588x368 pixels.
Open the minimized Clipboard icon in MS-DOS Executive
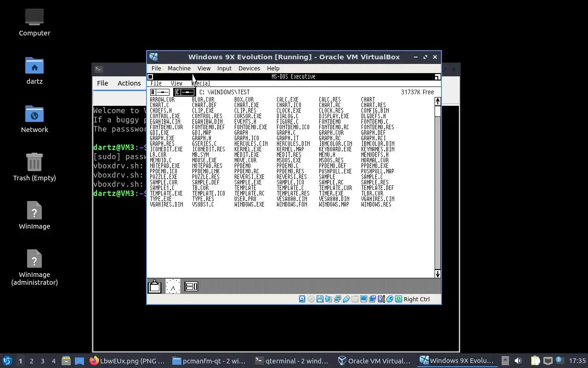(155, 287)
